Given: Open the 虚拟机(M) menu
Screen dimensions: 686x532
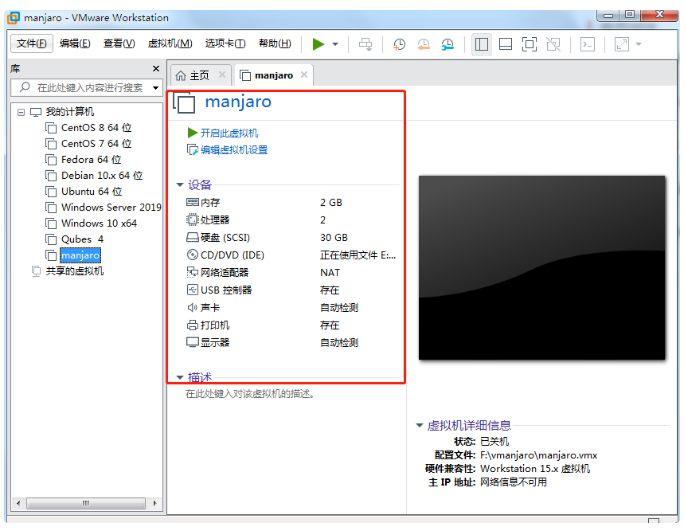Looking at the screenshot, I should tap(170, 43).
